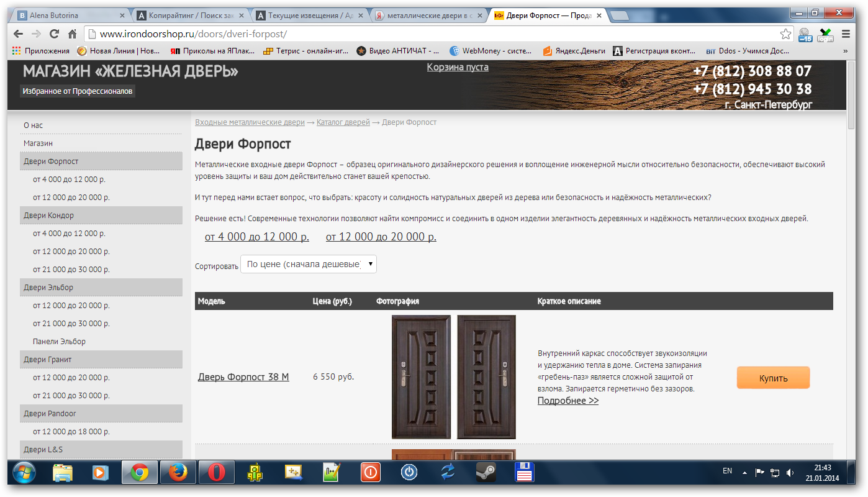868x497 pixels.
Task: Open a new tab with the blank tab button
Action: tap(619, 16)
